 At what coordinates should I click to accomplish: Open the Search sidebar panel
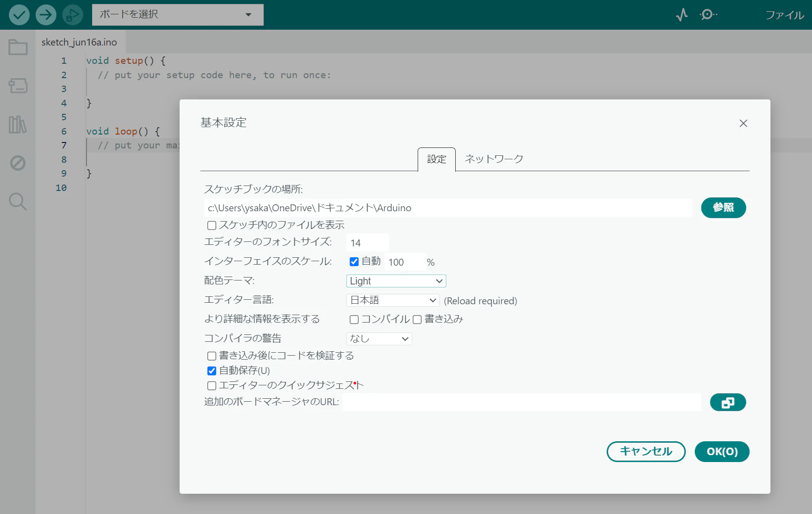(x=18, y=201)
